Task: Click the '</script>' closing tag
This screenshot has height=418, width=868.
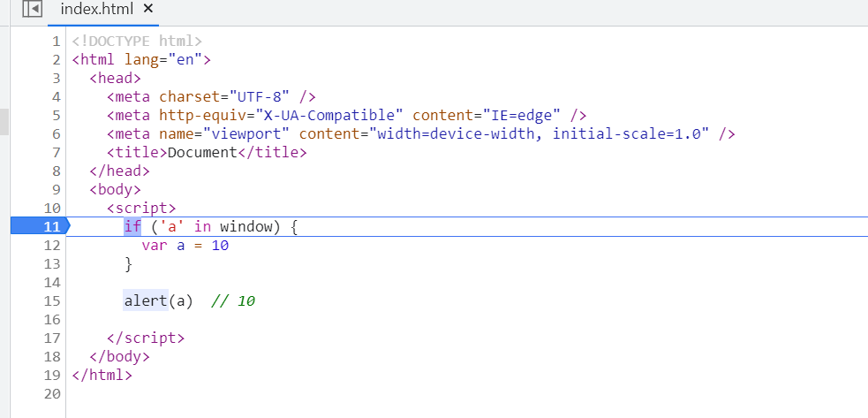Action: (x=146, y=338)
